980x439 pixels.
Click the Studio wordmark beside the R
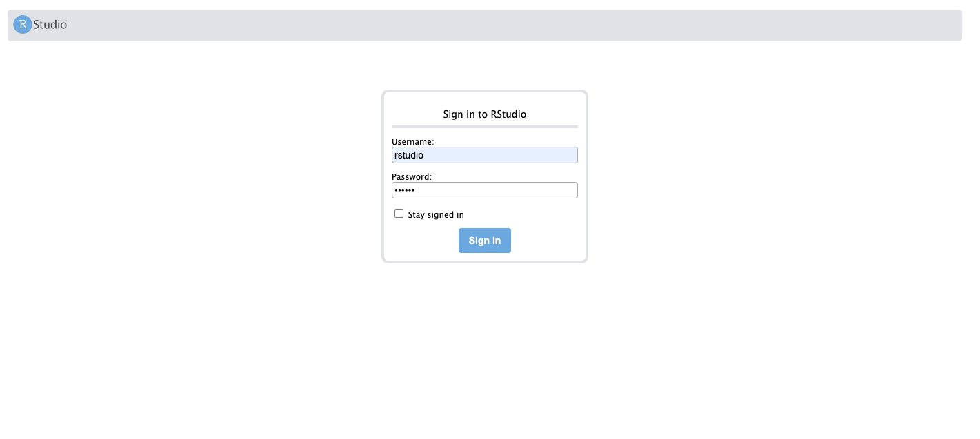(50, 25)
